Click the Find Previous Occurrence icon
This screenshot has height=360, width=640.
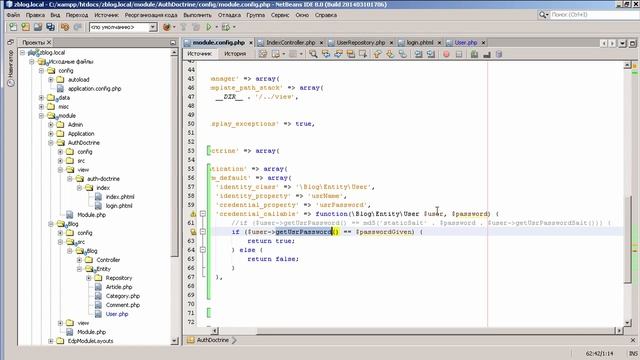(326, 54)
